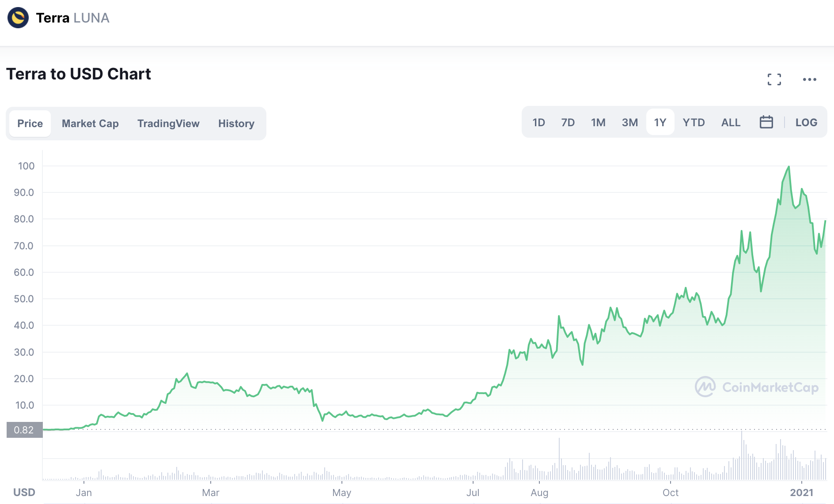
Task: Toggle LOG scale on the chart
Action: click(x=806, y=122)
